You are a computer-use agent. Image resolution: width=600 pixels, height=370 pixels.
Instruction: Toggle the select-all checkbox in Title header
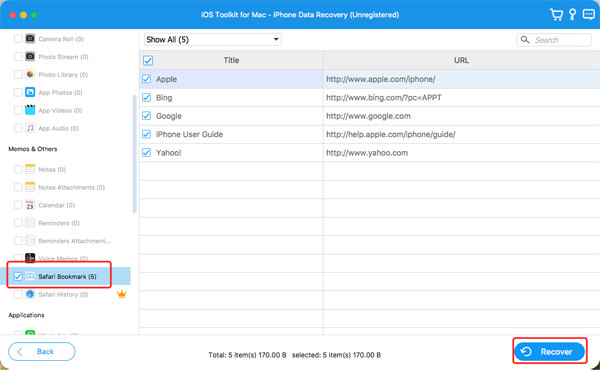(148, 60)
